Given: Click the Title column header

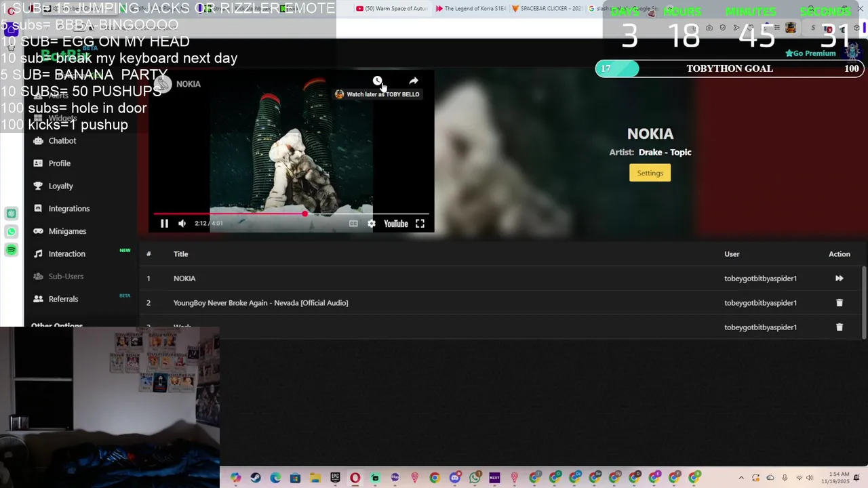Looking at the screenshot, I should [x=180, y=254].
